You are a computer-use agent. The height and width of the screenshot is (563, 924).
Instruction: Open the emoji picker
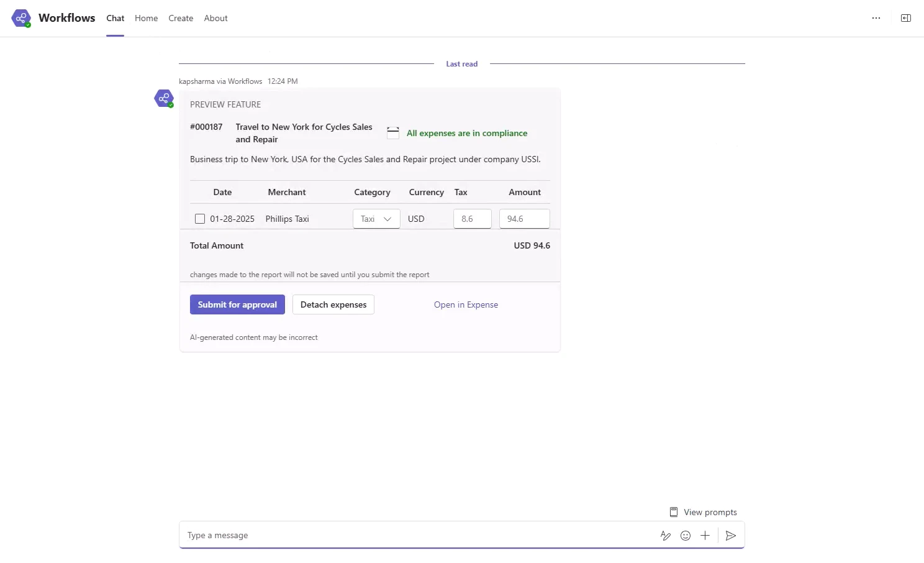[x=686, y=535]
